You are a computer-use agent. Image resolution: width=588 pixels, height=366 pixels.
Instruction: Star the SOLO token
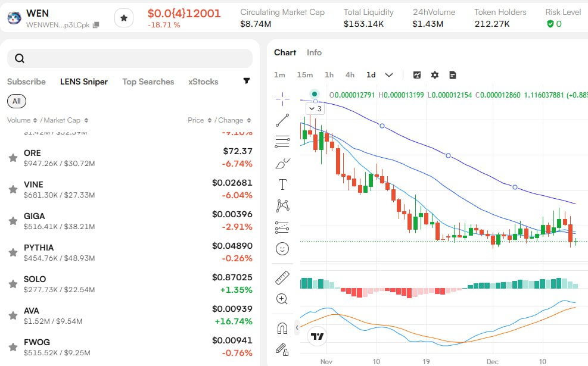tap(13, 284)
